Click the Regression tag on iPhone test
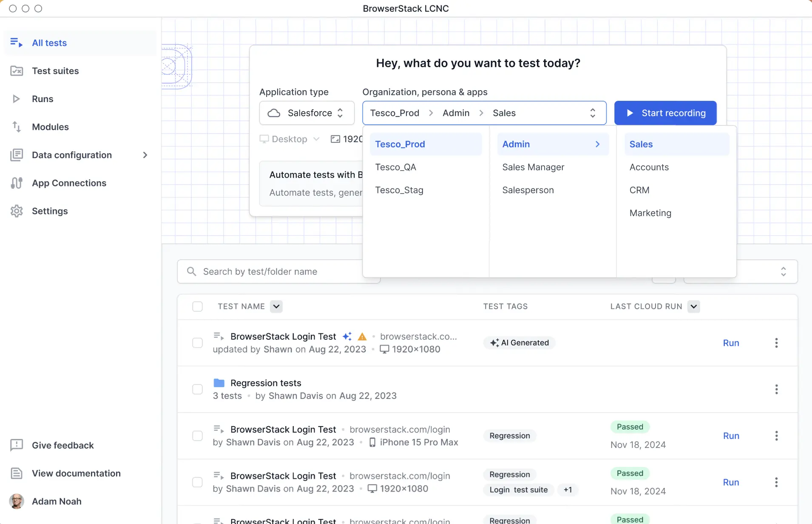Viewport: 812px width, 524px height. point(510,436)
